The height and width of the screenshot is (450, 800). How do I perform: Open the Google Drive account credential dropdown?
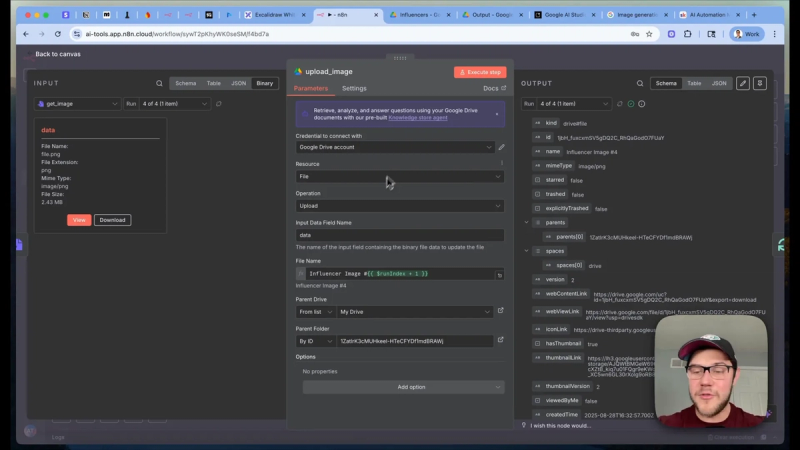pyautogui.click(x=395, y=147)
